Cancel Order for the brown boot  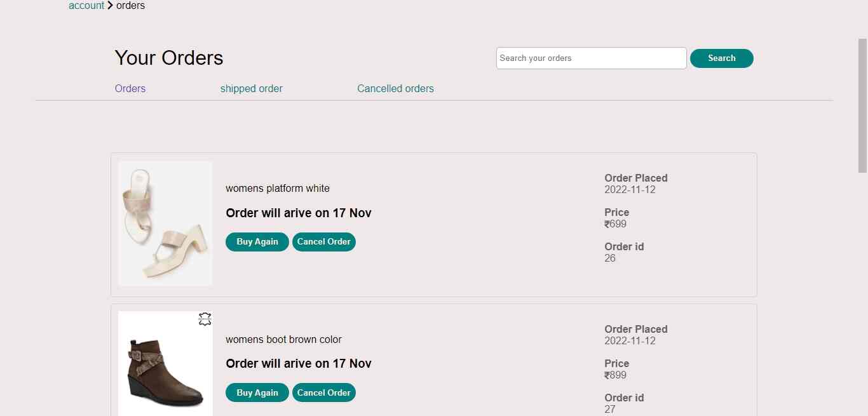[324, 393]
